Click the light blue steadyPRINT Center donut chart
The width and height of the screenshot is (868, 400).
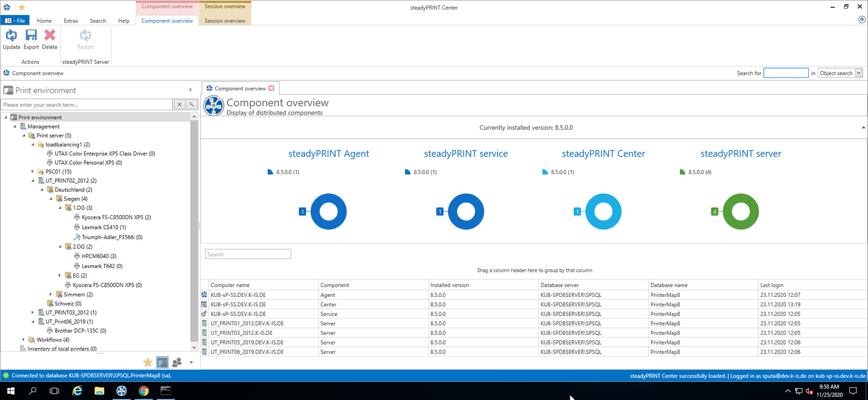pos(603,211)
